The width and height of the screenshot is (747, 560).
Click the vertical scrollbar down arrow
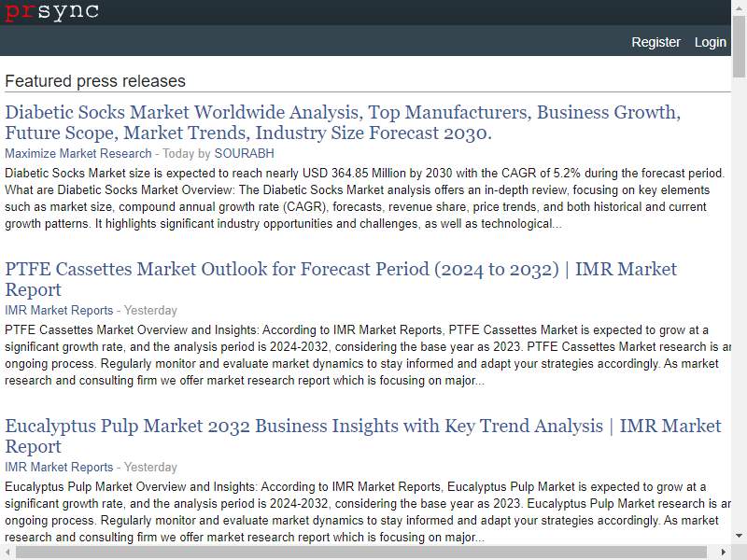pos(739,536)
